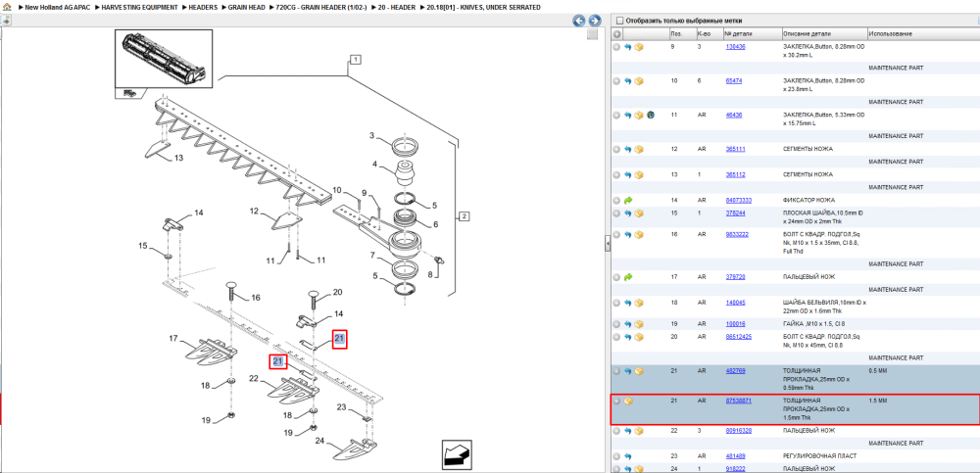Select callout 13 in the diagram

click(x=178, y=158)
